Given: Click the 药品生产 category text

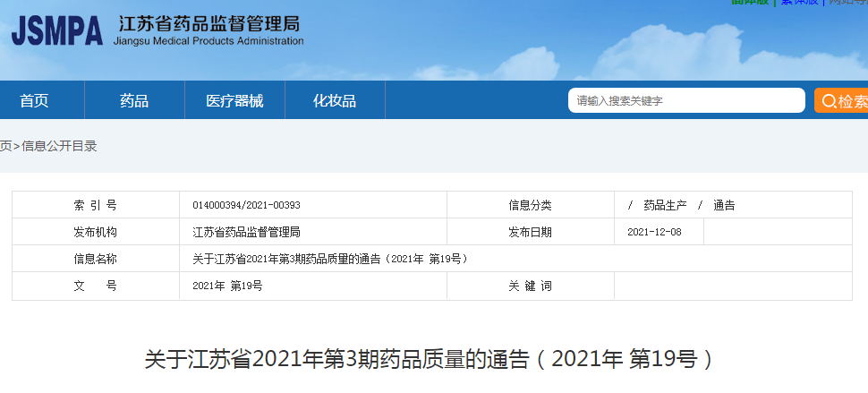Looking at the screenshot, I should tap(665, 205).
